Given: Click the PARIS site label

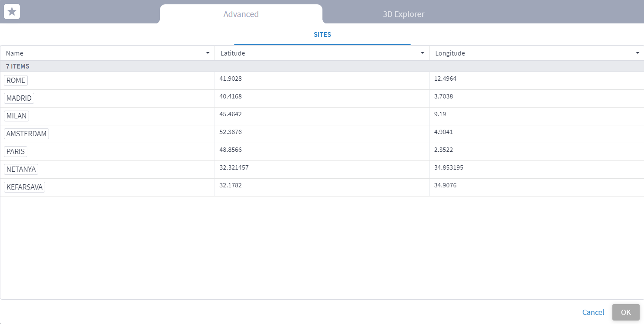Looking at the screenshot, I should 15,151.
